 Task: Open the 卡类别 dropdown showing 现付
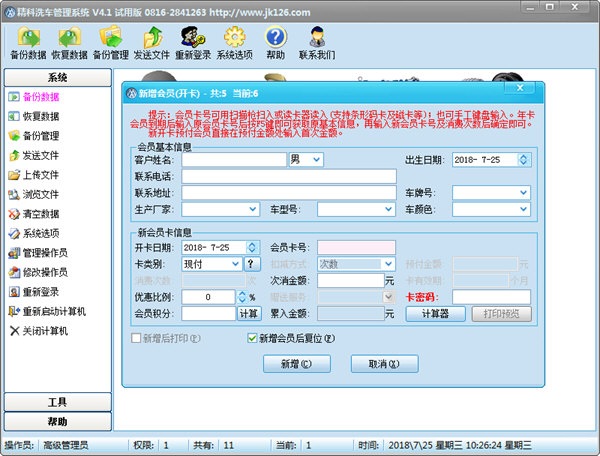(x=235, y=264)
